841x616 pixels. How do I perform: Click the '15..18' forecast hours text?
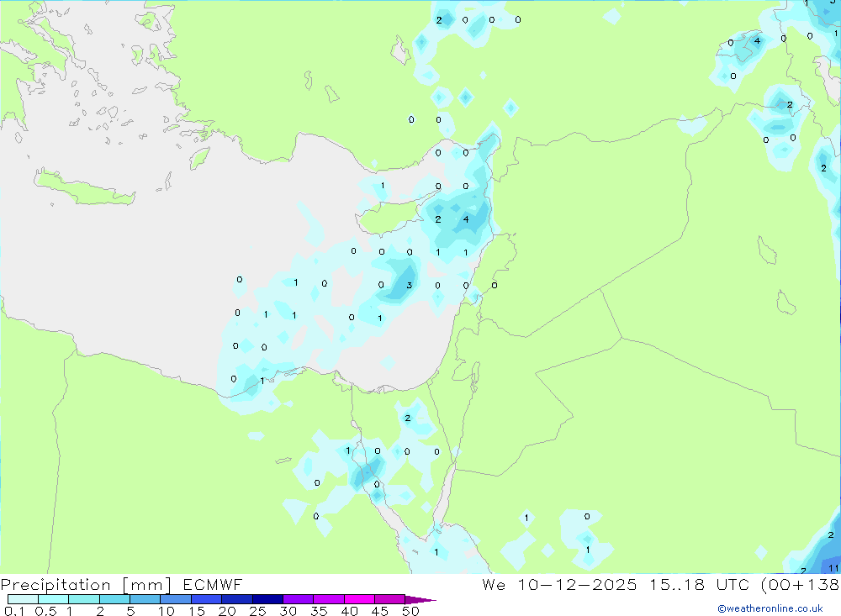click(x=677, y=584)
